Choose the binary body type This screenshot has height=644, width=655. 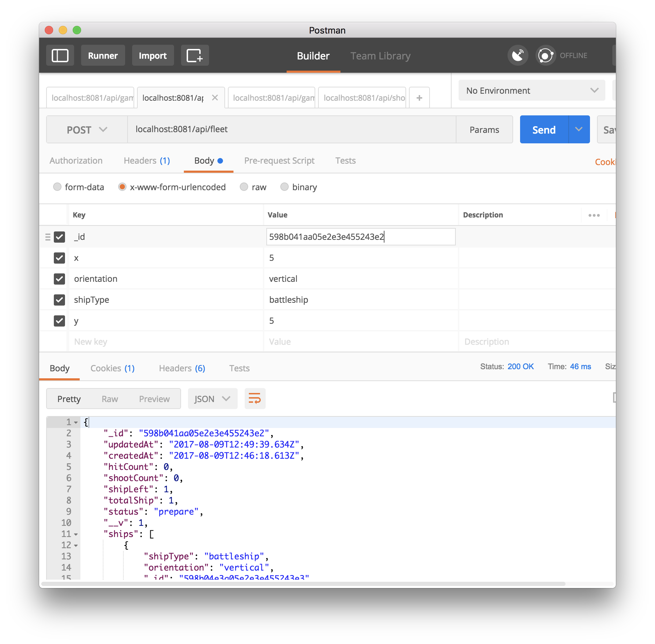click(x=285, y=187)
